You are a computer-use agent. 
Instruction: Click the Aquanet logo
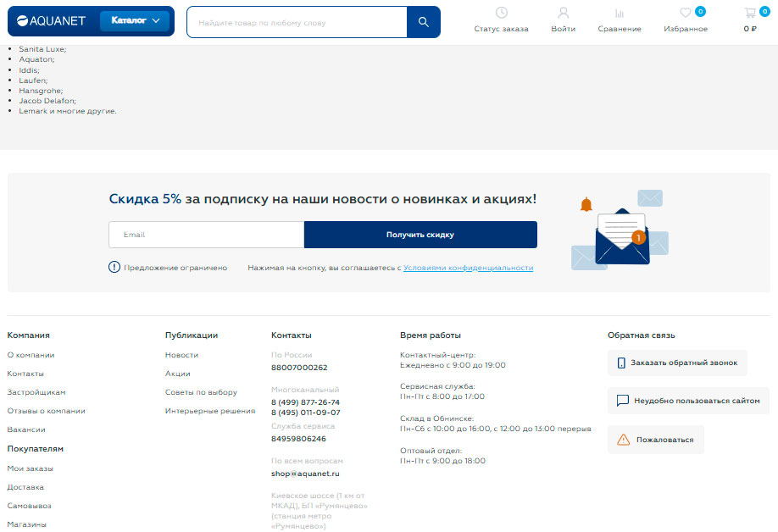pyautogui.click(x=51, y=21)
